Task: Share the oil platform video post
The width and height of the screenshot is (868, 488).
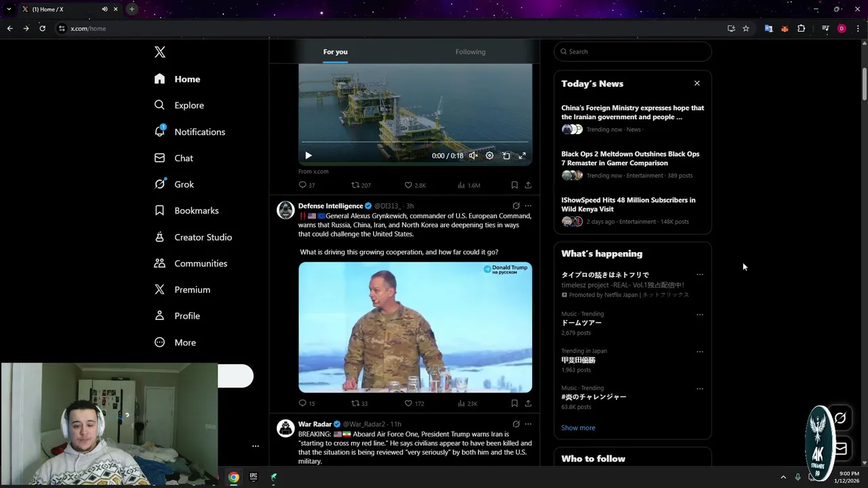Action: pyautogui.click(x=528, y=185)
